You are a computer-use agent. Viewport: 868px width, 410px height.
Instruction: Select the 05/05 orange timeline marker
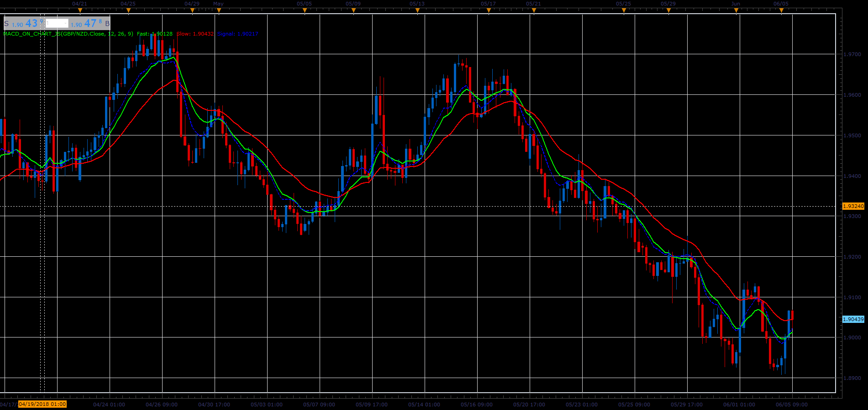[x=305, y=10]
